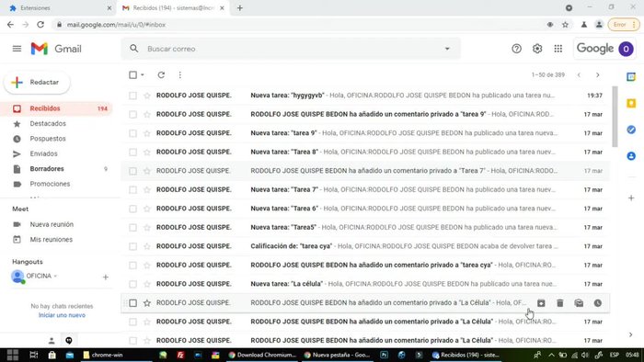Open the Recibidos folder
The width and height of the screenshot is (644, 362).
(x=56, y=108)
